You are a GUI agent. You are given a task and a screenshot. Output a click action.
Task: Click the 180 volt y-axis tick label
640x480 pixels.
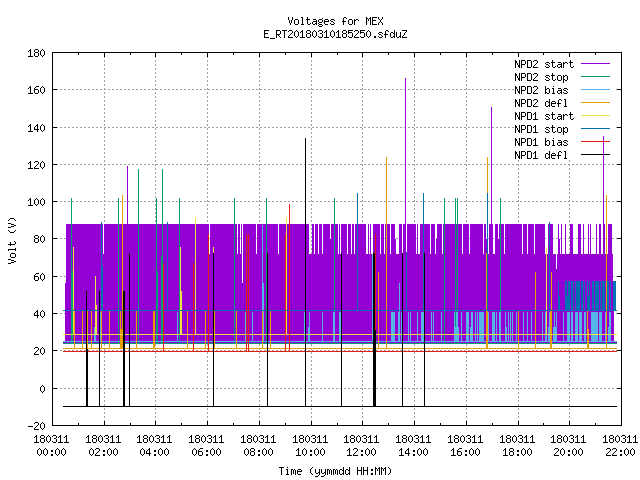coord(36,53)
